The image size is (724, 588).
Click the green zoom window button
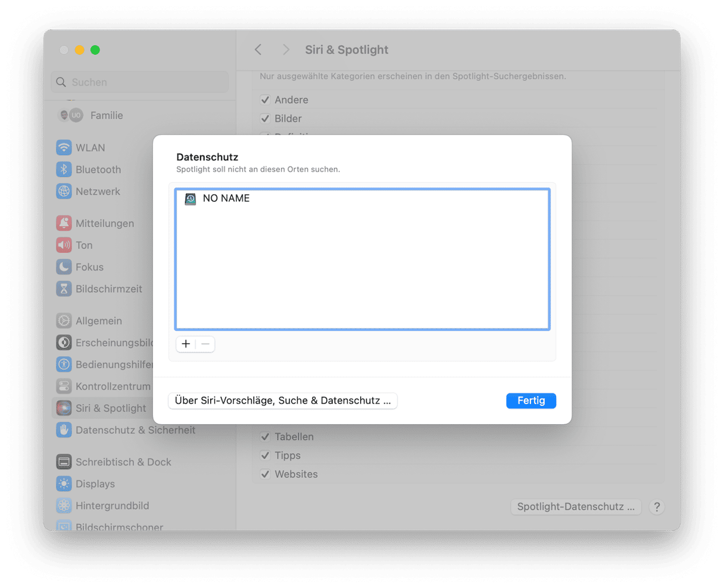coord(95,50)
